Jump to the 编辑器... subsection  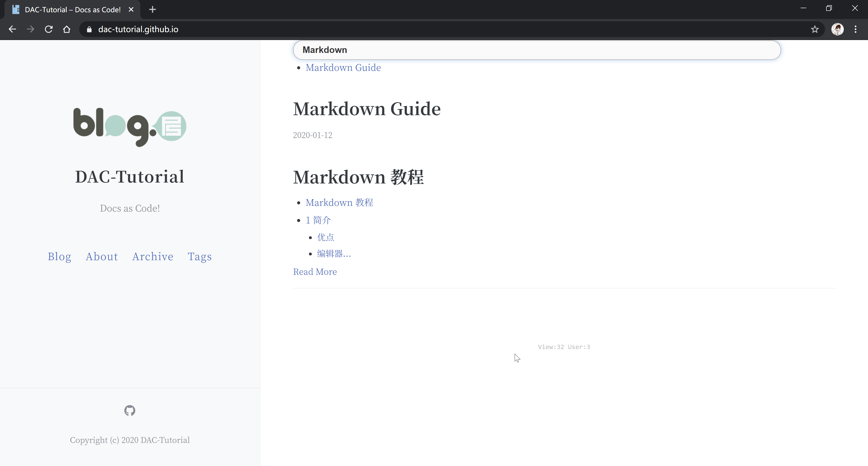[x=334, y=253]
